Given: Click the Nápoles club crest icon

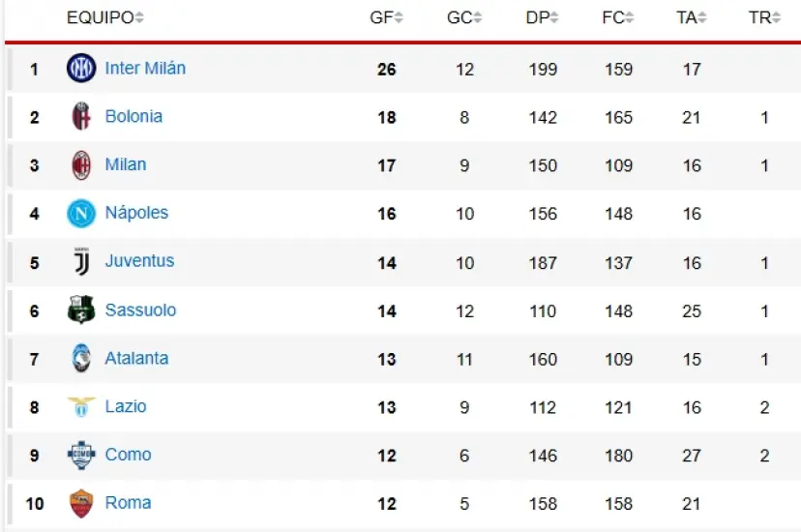Looking at the screenshot, I should (x=81, y=213).
